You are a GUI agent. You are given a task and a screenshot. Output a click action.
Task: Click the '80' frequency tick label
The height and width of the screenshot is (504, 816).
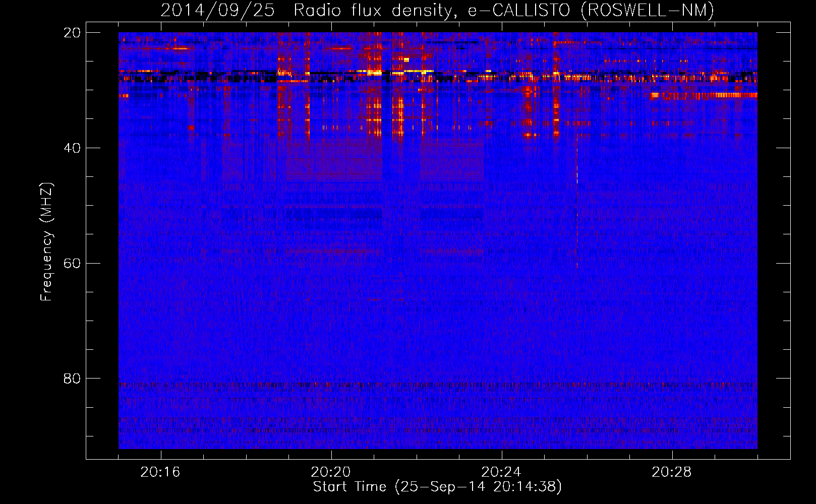pyautogui.click(x=72, y=379)
